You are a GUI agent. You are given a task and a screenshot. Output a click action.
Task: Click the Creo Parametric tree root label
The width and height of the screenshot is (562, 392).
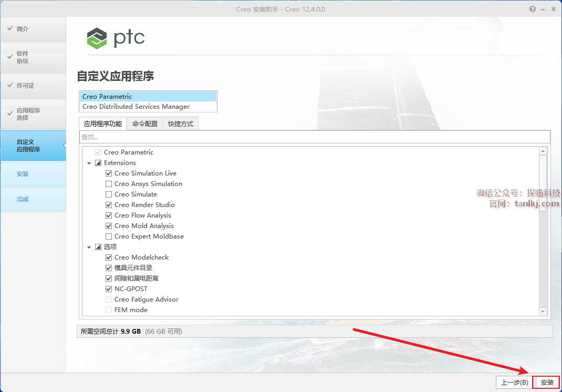tap(129, 152)
